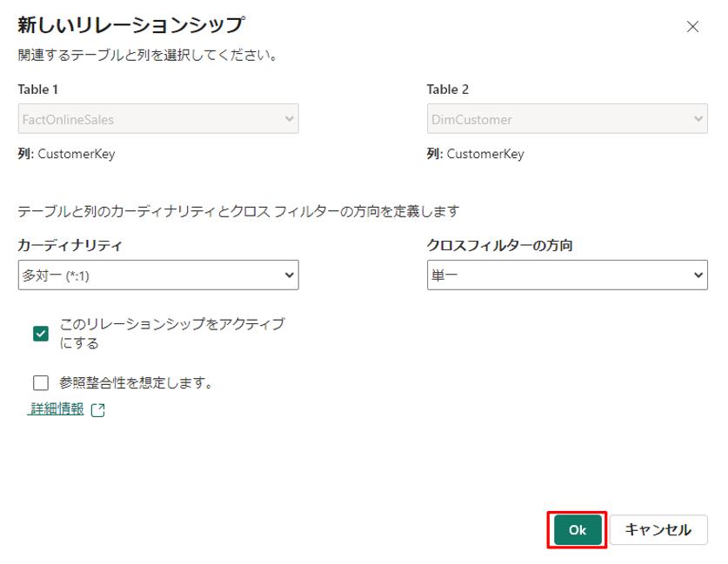Open the 詳細情報 link
The width and height of the screenshot is (728, 564).
[57, 409]
